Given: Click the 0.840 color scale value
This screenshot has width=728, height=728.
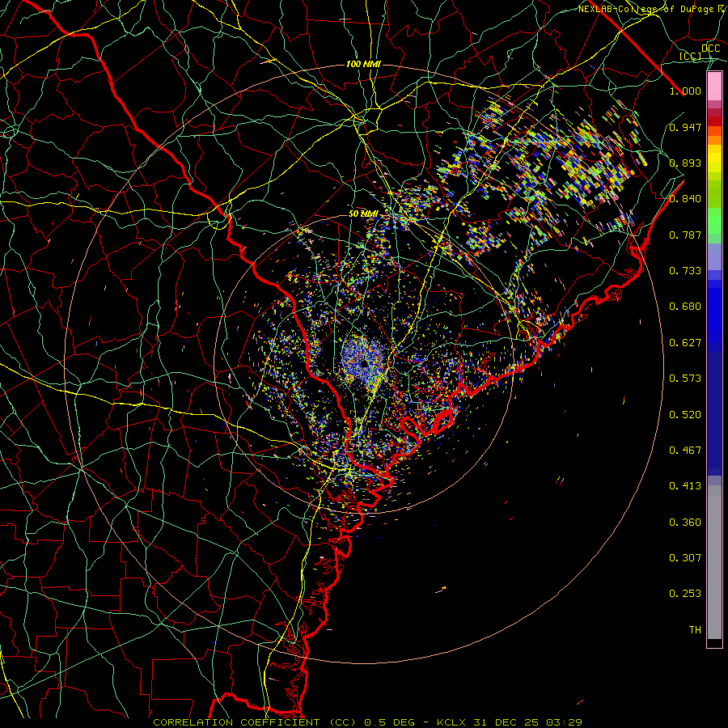Looking at the screenshot, I should 685,199.
